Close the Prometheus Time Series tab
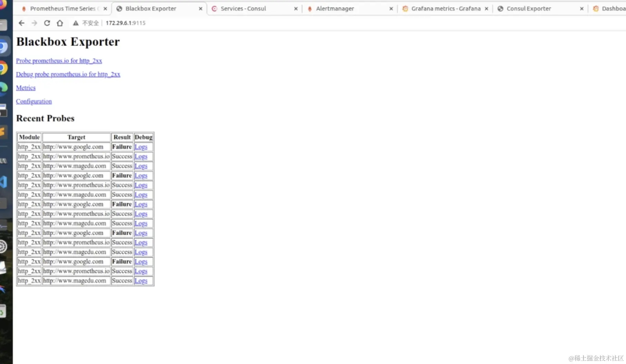Screen dimensions: 626x364 pos(105,9)
